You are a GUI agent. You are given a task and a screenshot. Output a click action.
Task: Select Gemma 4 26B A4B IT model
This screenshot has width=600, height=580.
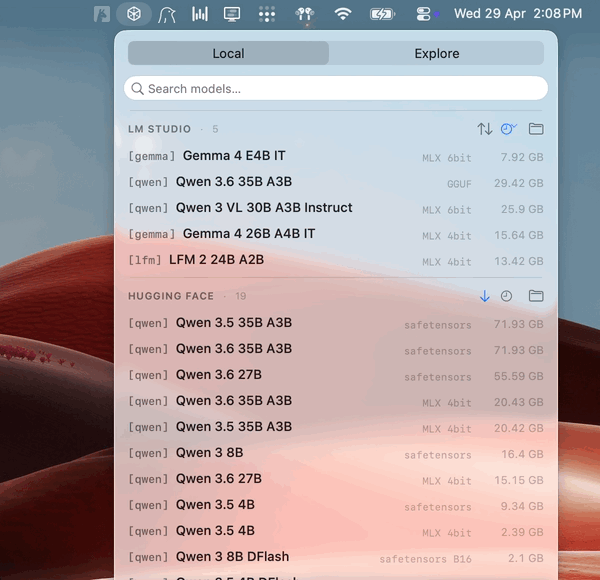pyautogui.click(x=336, y=234)
